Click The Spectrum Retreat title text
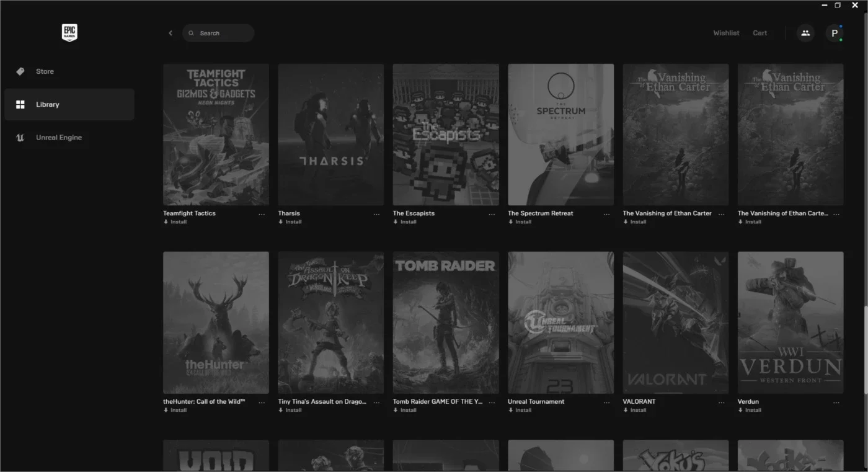Screen dimensions: 868x472 (541, 213)
